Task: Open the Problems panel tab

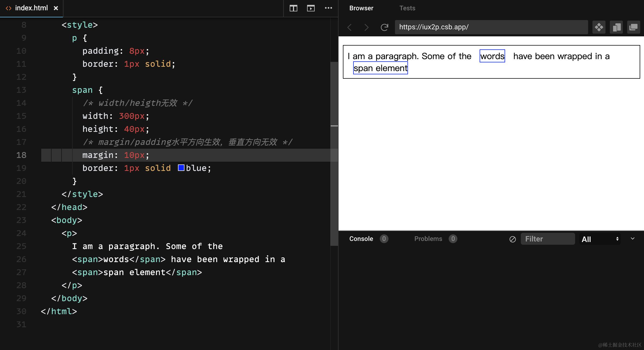Action: pyautogui.click(x=428, y=239)
